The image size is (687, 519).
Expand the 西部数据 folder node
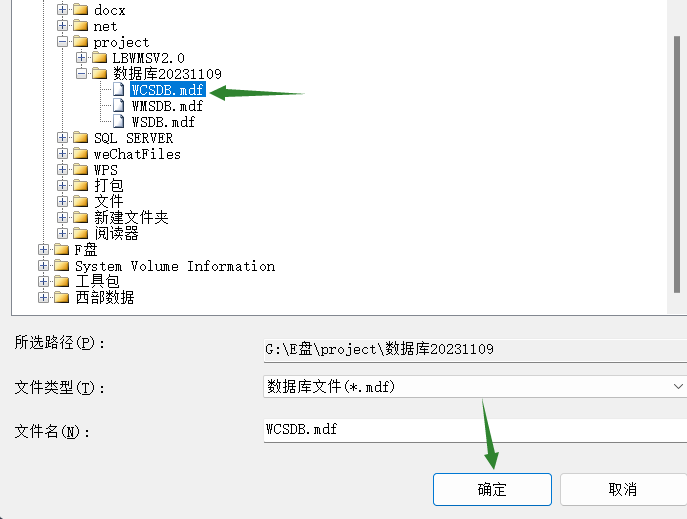click(x=43, y=297)
